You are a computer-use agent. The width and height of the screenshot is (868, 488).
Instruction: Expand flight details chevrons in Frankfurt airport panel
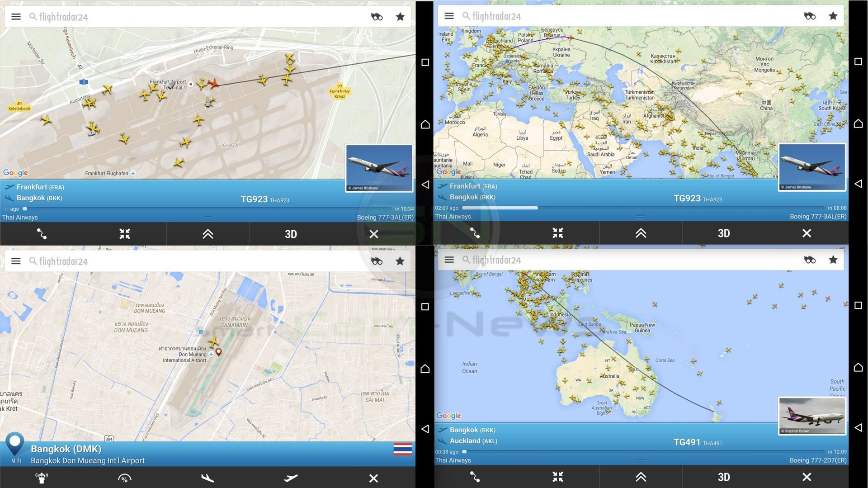[208, 234]
